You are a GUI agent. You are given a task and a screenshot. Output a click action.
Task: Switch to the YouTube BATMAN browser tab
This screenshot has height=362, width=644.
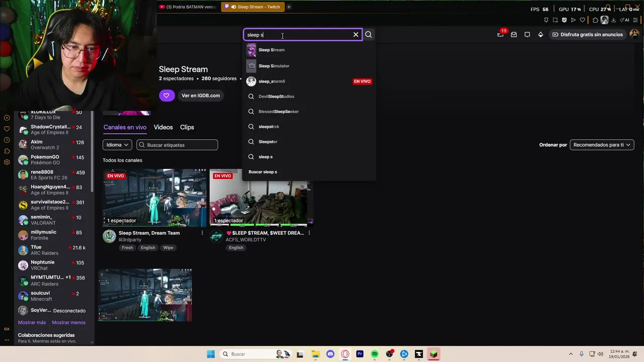(x=188, y=7)
